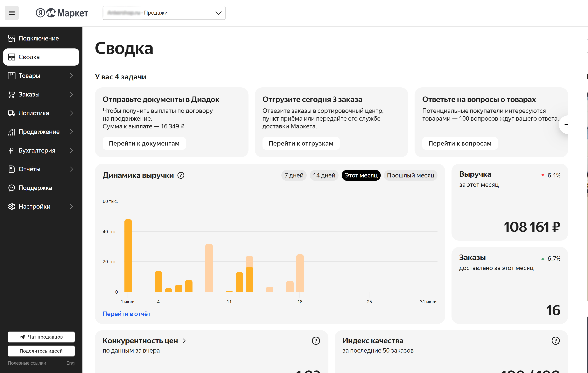Open the Конкурентность цен heading link
Viewport: 588px width, 373px height.
tap(140, 341)
